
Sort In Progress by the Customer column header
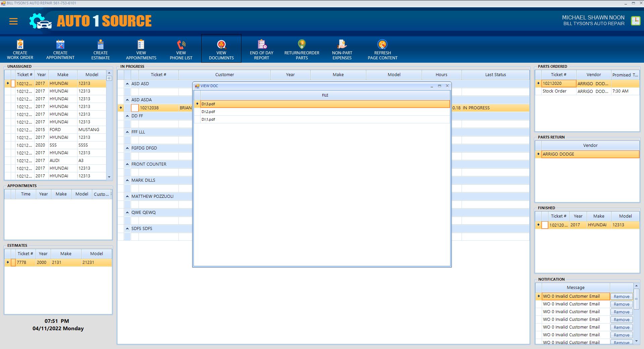click(224, 75)
